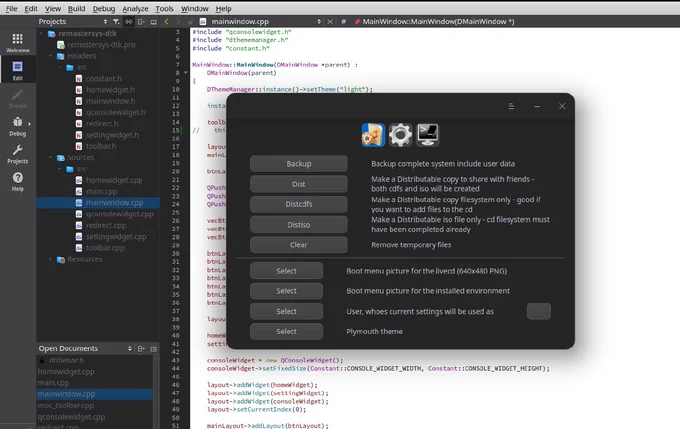Switch to Edit mode in sidebar
The width and height of the screenshot is (680, 429).
point(18,70)
